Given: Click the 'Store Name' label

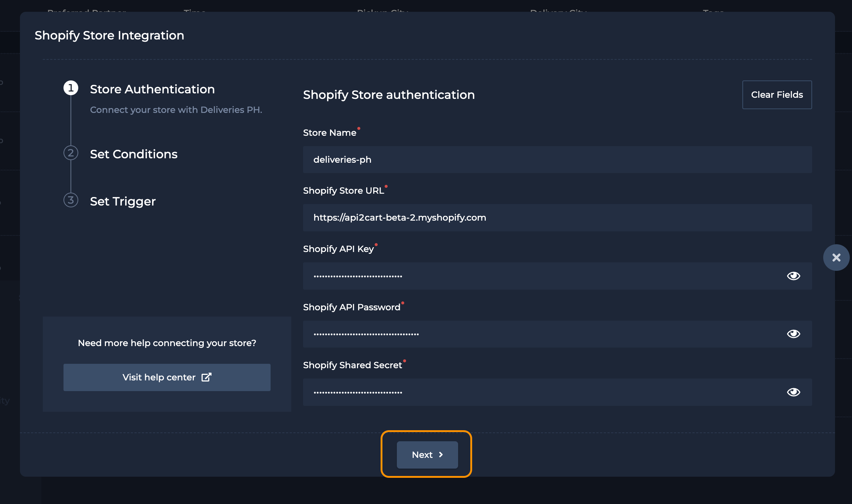Looking at the screenshot, I should (330, 133).
